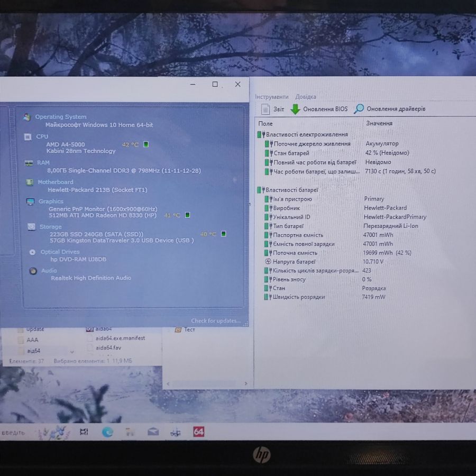Switch to AIDA64 via red 64 taskbar icon
The image size is (476, 476).
[x=198, y=432]
